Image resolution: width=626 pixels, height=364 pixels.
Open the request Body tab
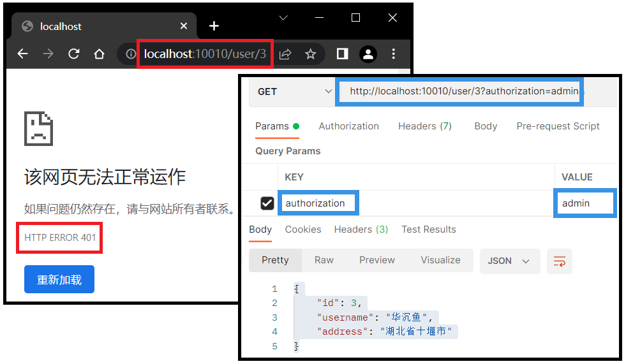(486, 126)
